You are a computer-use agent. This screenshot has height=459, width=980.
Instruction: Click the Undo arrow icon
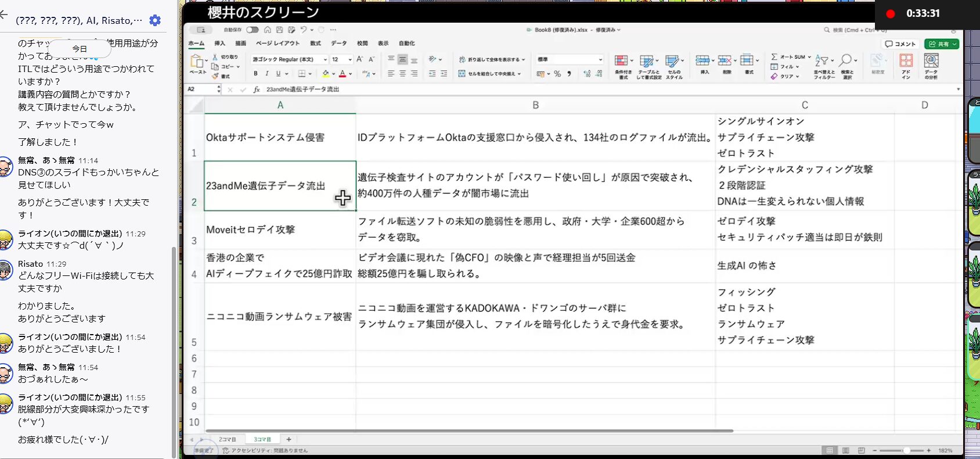pos(303,30)
